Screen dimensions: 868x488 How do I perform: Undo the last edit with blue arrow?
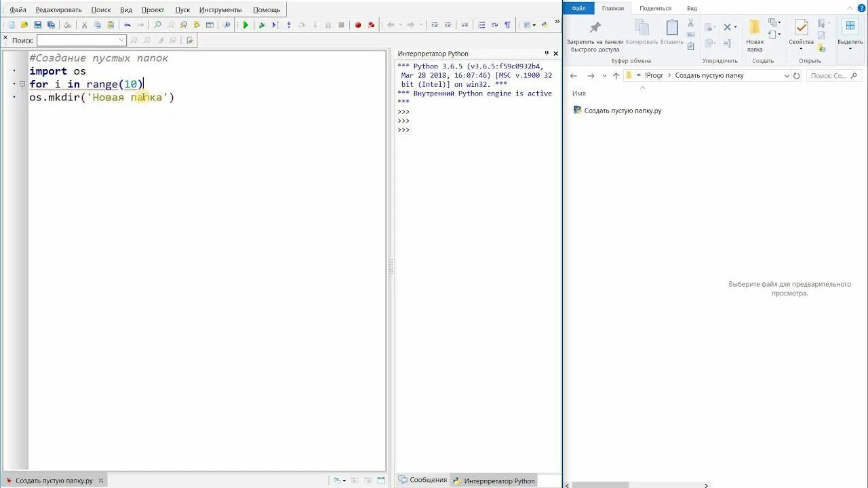(127, 25)
